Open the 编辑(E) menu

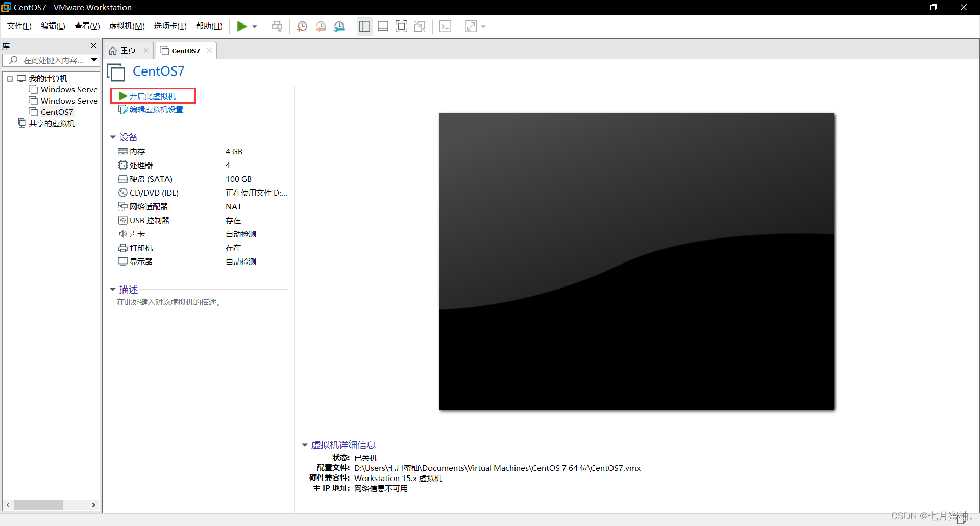coord(53,26)
